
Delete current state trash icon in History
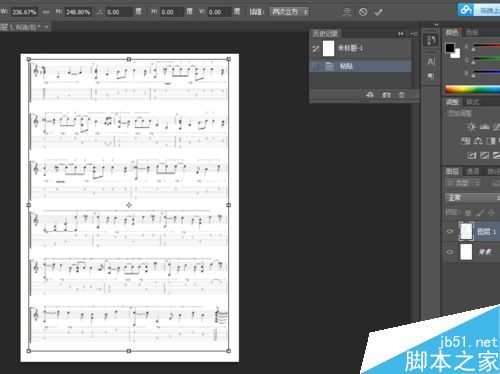pos(402,95)
